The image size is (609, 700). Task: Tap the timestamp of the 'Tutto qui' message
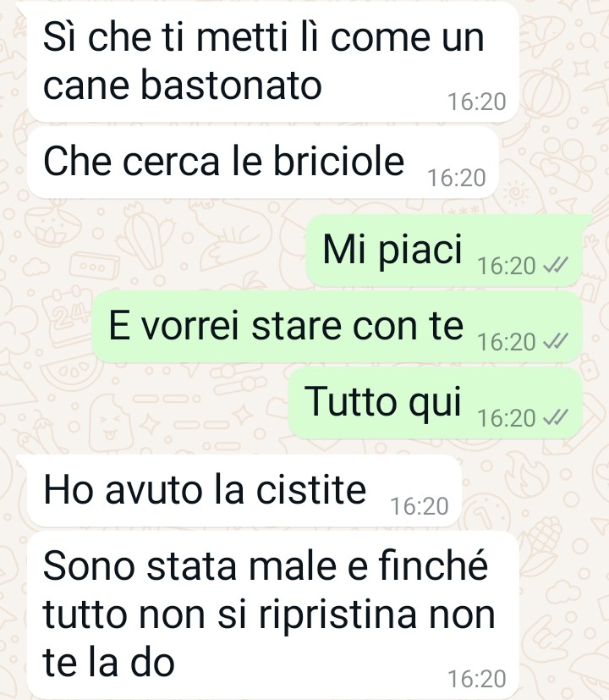tap(507, 418)
